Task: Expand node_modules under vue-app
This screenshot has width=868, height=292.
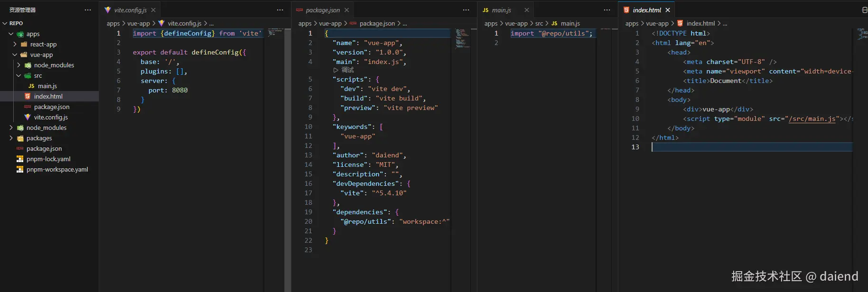Action: click(19, 65)
